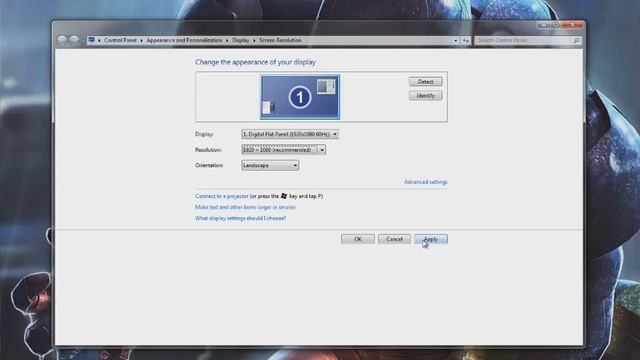640x360 pixels.
Task: Open Connect to a projector link
Action: tap(222, 196)
